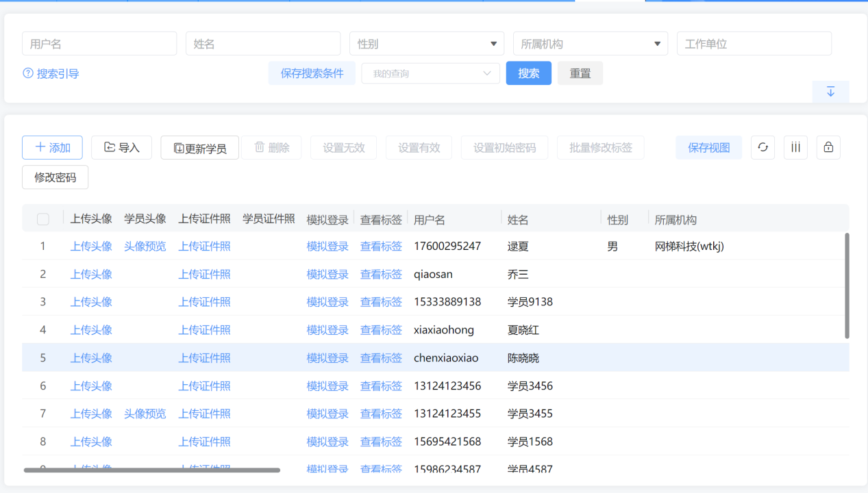Image resolution: width=868 pixels, height=493 pixels.
Task: Focus the 用户名 search field
Action: pos(99,44)
